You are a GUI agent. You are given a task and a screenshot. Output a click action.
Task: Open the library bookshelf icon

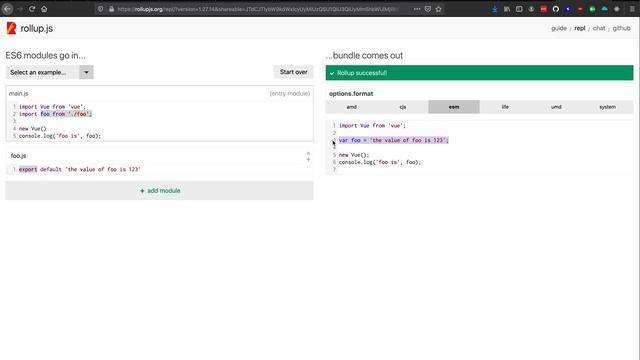tap(507, 9)
